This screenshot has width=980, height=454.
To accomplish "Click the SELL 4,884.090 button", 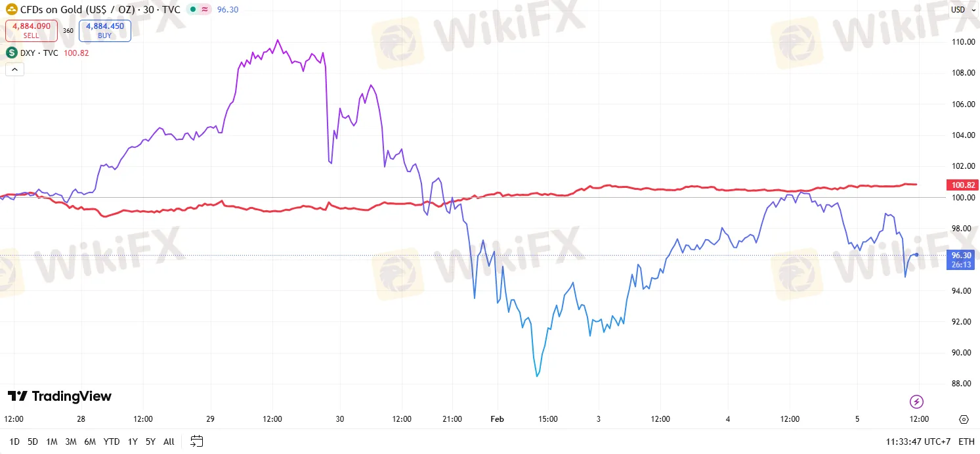I will tap(31, 30).
